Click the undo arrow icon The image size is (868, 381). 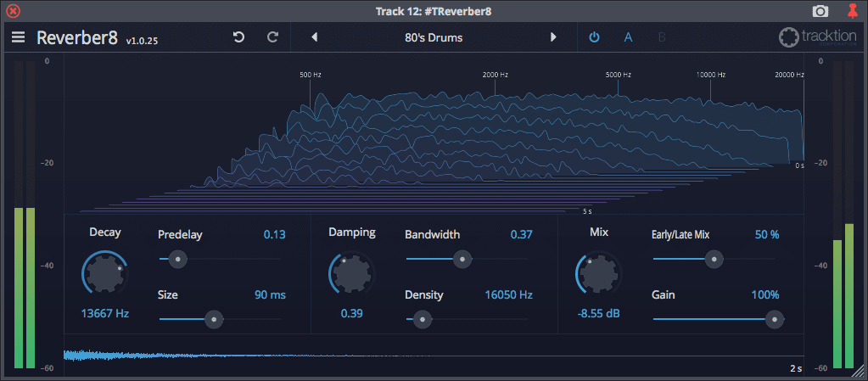(238, 37)
